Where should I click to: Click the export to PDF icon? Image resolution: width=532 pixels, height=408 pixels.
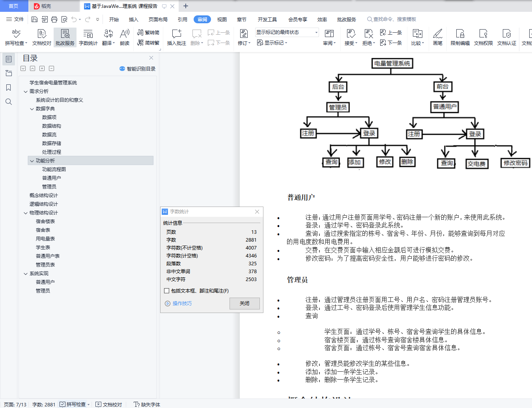[44, 19]
